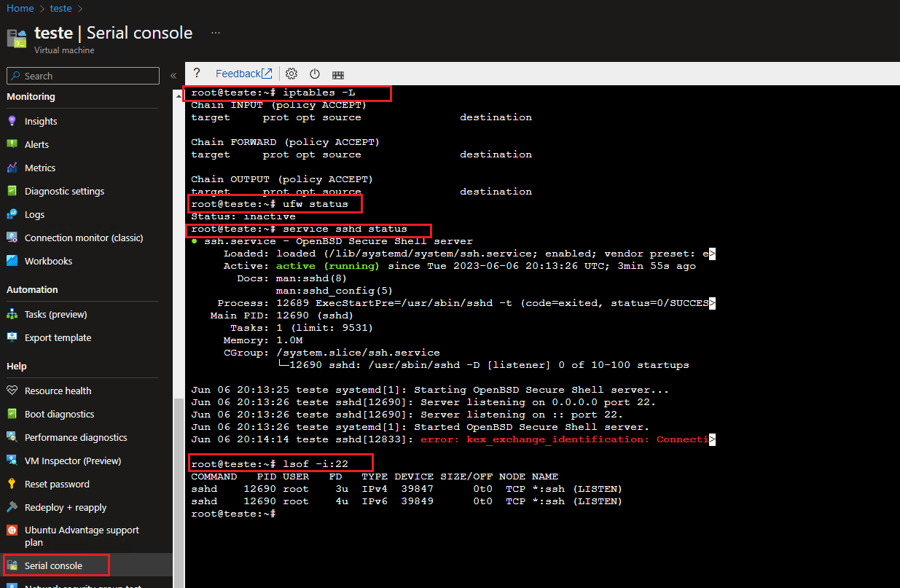Focus the sidebar Search box
The width and height of the screenshot is (900, 588).
[x=83, y=76]
